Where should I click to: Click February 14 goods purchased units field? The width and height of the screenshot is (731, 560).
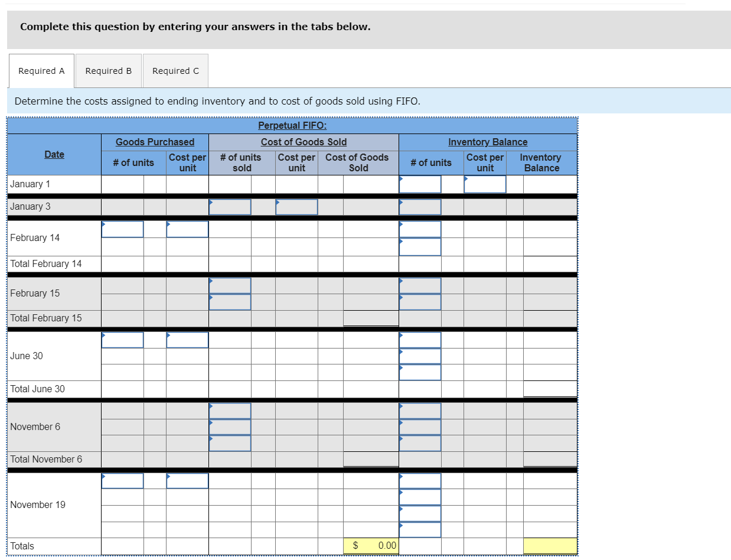122,229
